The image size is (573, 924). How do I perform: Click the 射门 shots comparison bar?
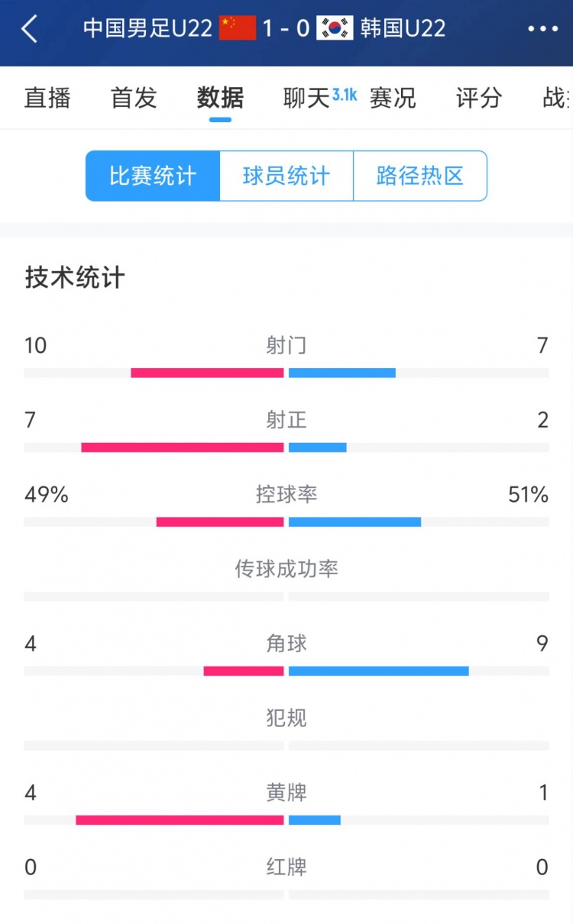[x=286, y=373]
